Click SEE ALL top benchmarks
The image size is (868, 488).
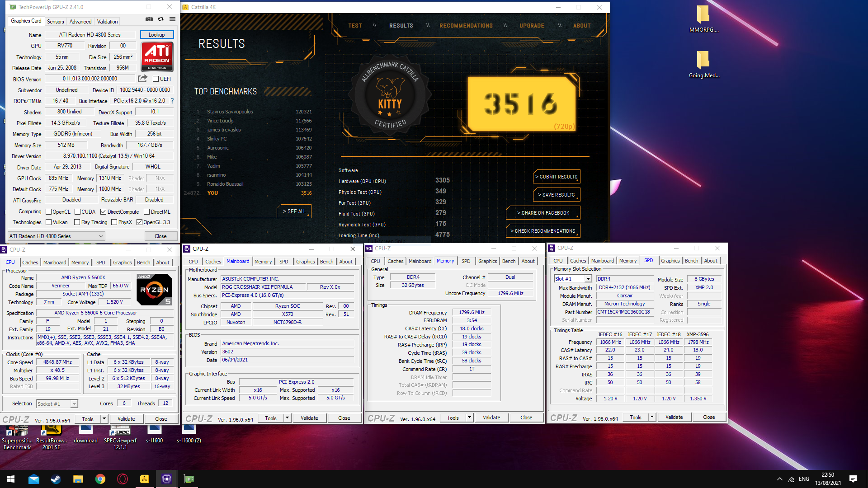[x=294, y=211]
